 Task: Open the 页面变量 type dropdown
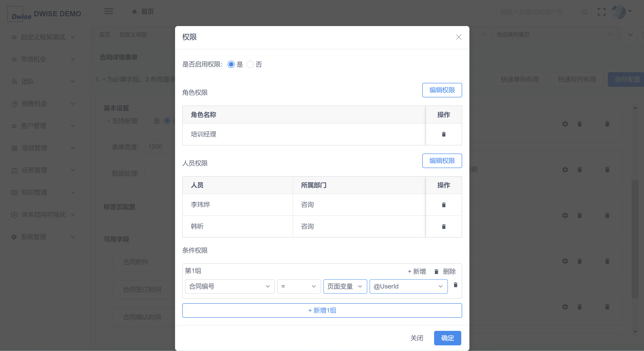coord(345,286)
